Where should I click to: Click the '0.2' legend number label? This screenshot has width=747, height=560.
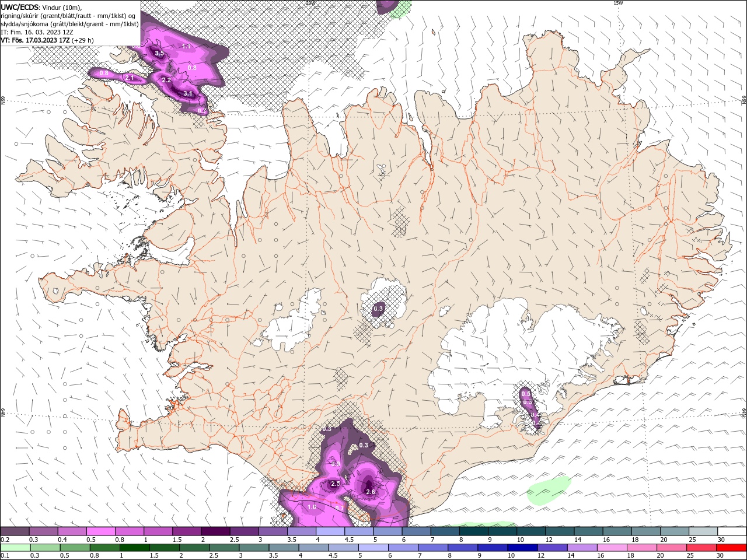point(5,540)
